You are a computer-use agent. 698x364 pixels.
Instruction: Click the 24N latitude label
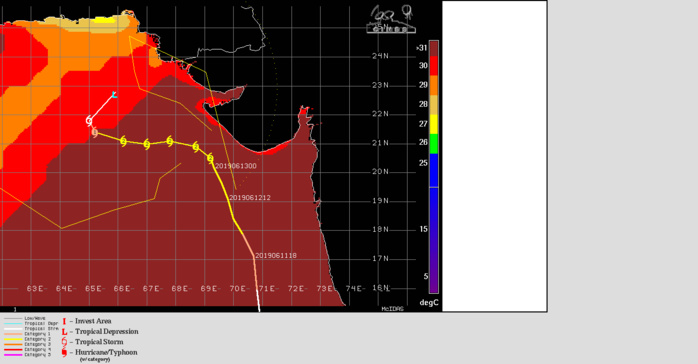coord(381,56)
